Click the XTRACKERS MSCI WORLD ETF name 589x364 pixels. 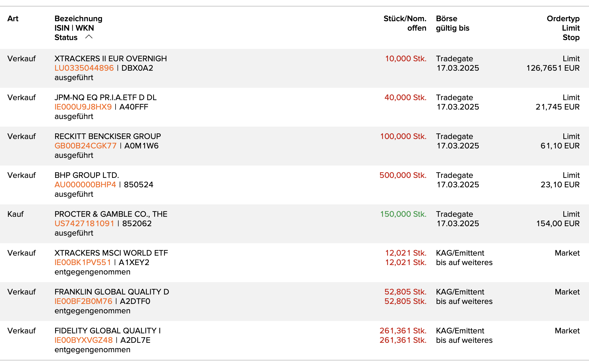[x=111, y=253]
